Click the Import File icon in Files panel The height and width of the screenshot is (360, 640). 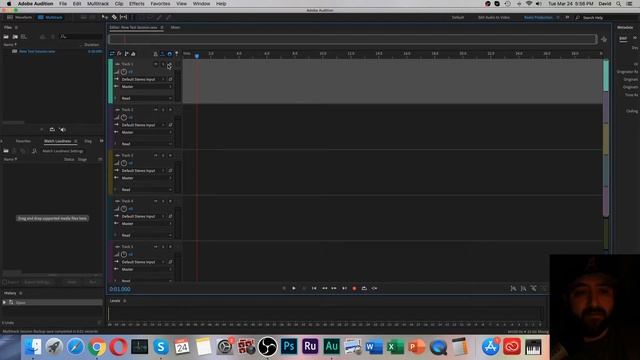tap(15, 37)
